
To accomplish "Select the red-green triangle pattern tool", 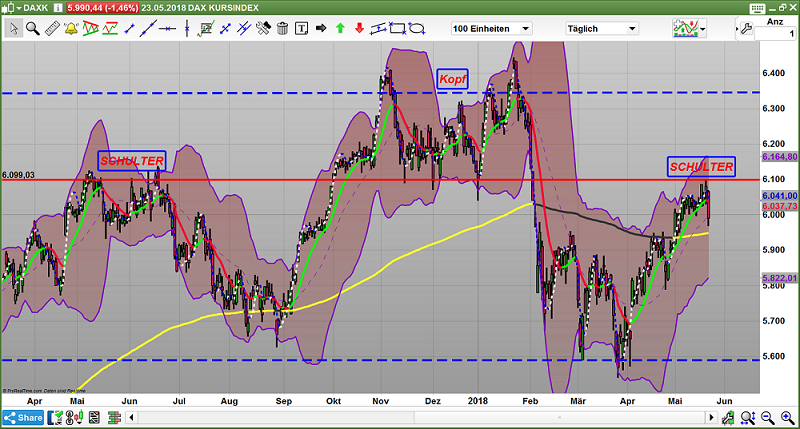I will coord(90,29).
